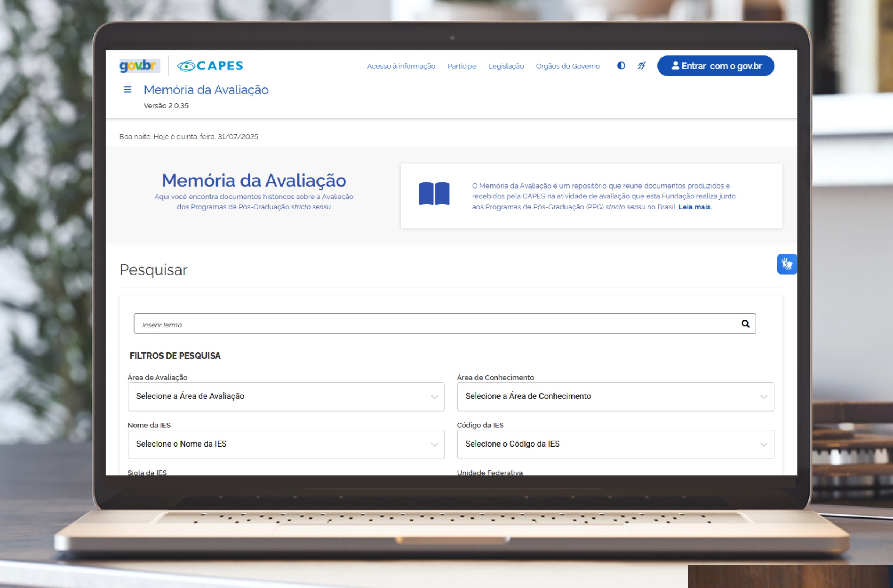This screenshot has width=893, height=588.
Task: Click the hearing accessibility VLibras icon
Action: (642, 66)
